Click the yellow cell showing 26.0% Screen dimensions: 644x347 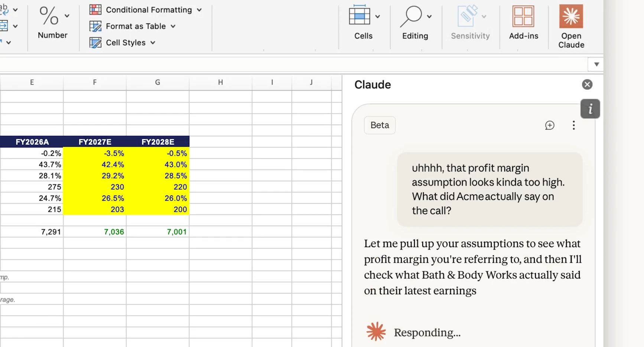click(x=158, y=198)
